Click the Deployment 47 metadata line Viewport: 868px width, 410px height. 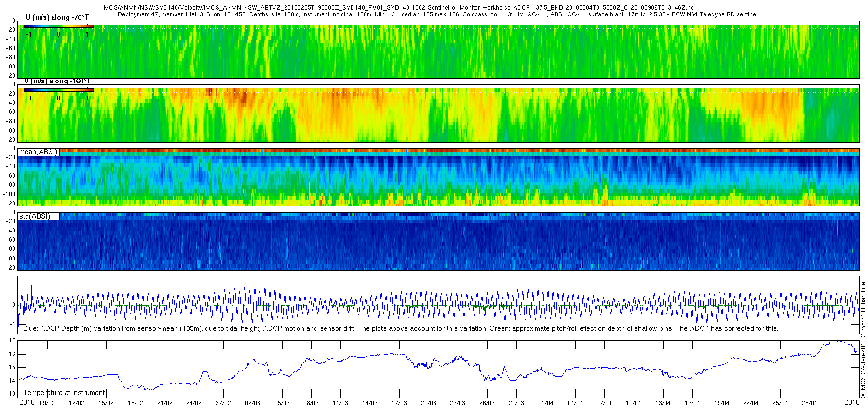(x=437, y=14)
